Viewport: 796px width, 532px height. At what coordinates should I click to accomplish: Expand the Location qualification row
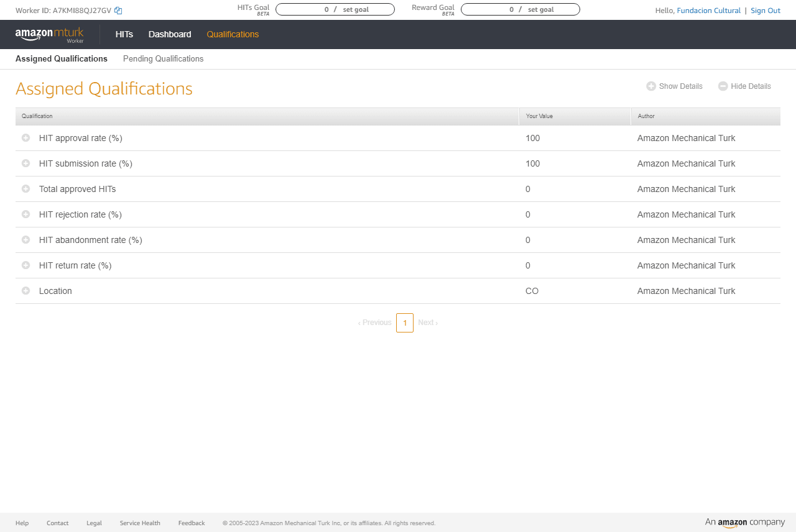pyautogui.click(x=25, y=291)
